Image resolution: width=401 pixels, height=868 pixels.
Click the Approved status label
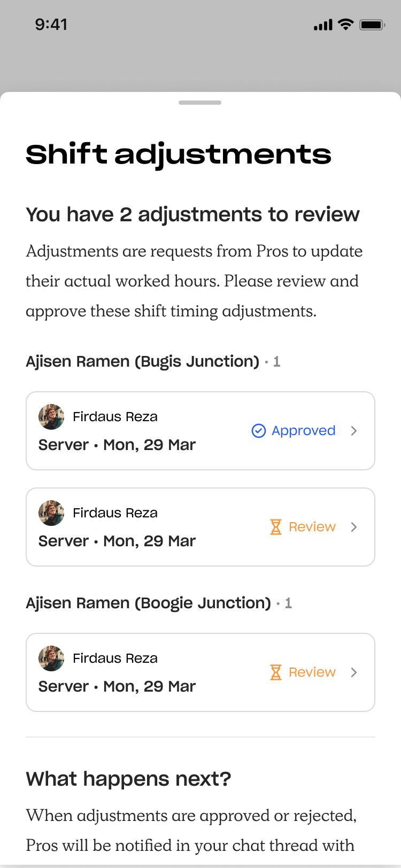click(303, 431)
